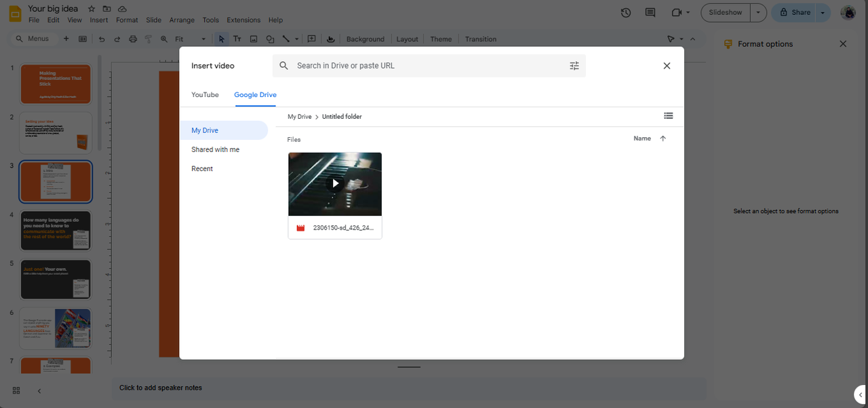868x408 pixels.
Task: Click the search magnifier icon in Insert video
Action: (x=284, y=66)
